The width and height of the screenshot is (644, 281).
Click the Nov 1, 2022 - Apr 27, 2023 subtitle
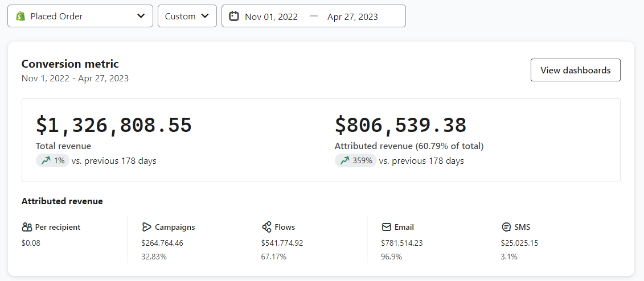[75, 78]
